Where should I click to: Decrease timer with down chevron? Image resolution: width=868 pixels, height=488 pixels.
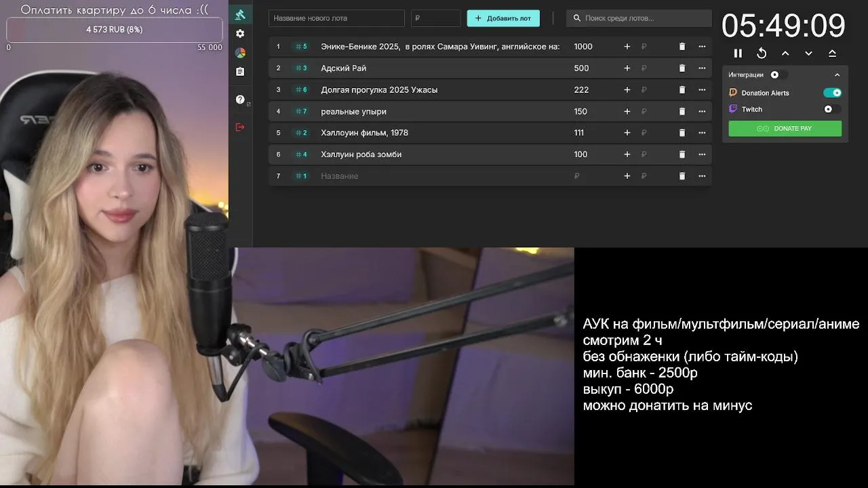coord(809,53)
